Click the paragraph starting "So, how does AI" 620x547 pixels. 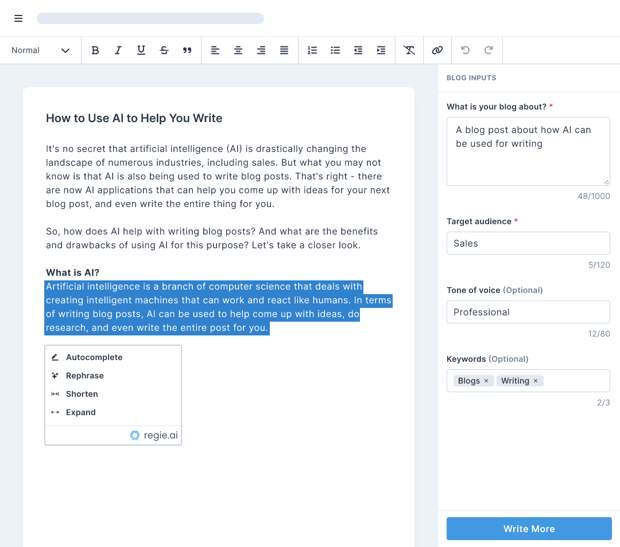pos(212,238)
